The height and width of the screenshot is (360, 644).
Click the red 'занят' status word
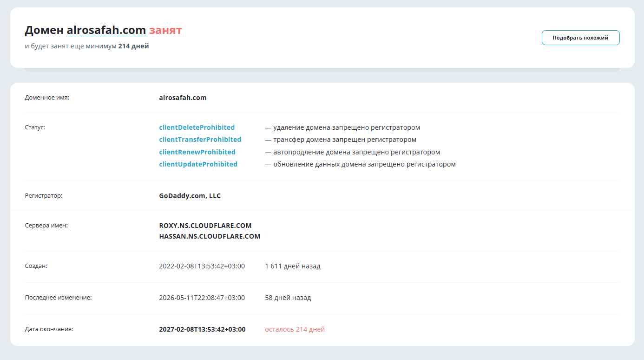(x=165, y=30)
